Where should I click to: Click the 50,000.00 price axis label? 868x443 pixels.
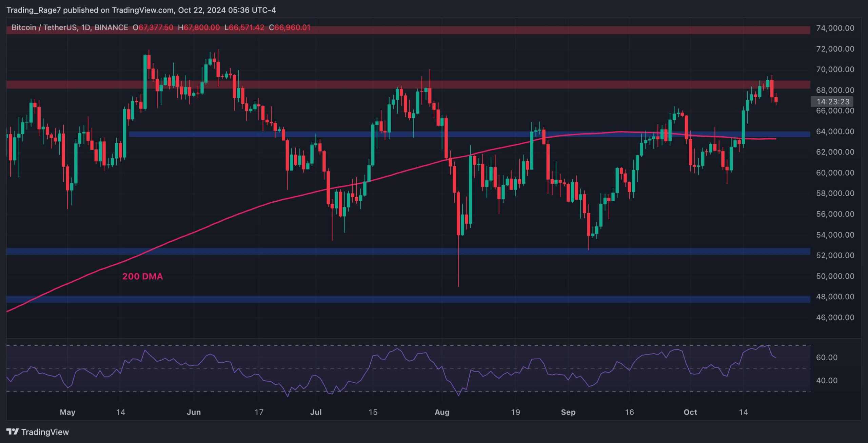coord(835,276)
